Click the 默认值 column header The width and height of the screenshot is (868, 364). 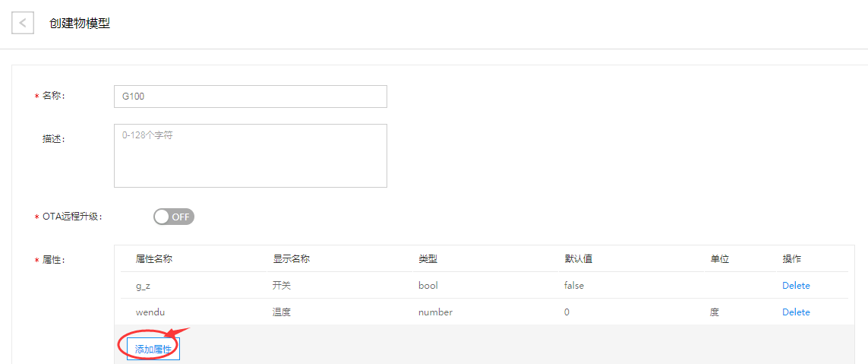(x=579, y=258)
